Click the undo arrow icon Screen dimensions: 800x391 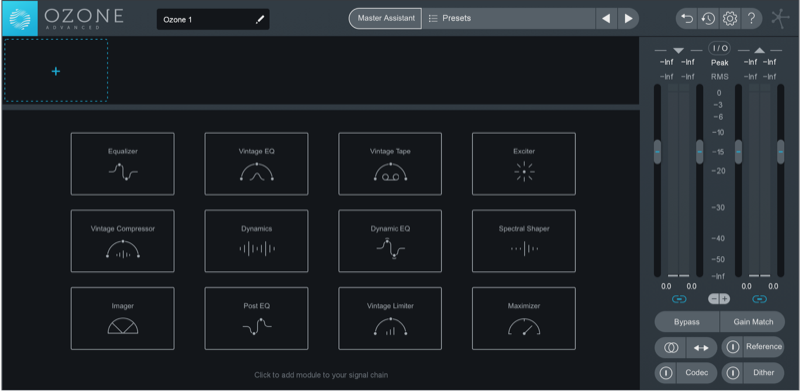click(x=687, y=19)
